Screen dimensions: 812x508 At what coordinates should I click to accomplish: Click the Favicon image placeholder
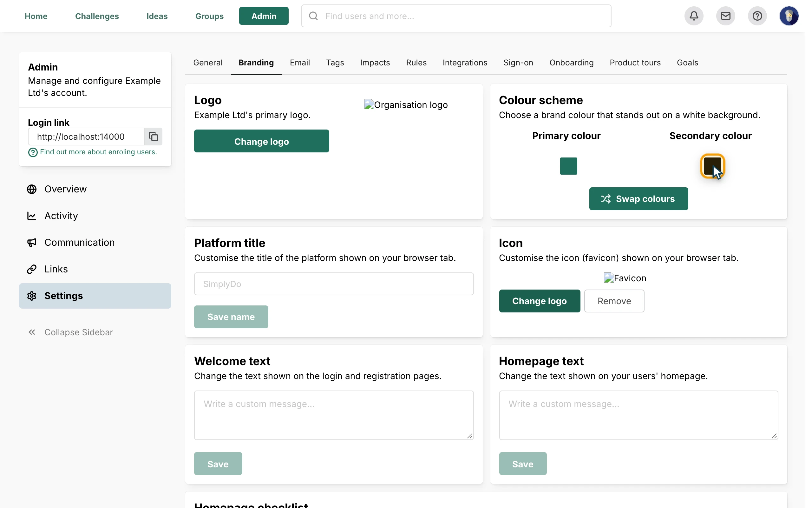(x=625, y=278)
